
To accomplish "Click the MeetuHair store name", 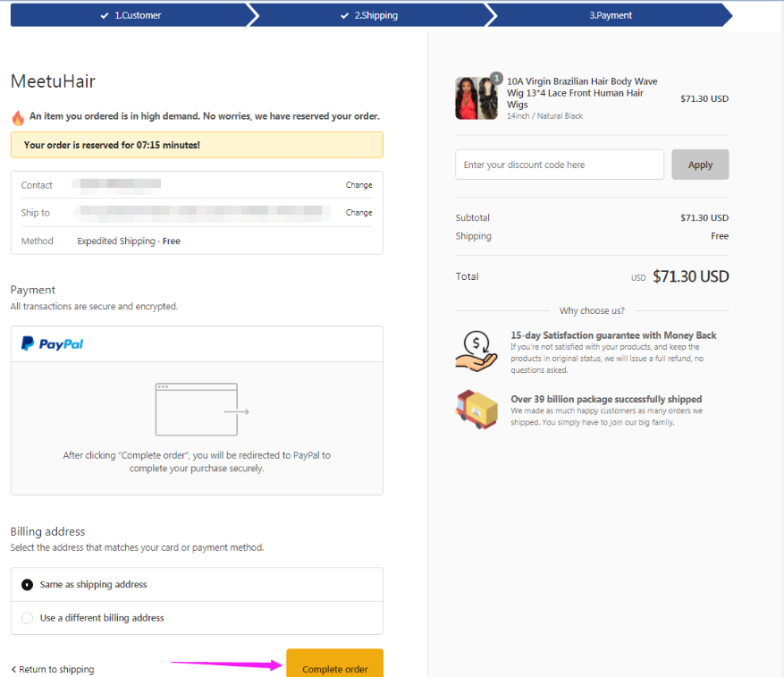I will (53, 81).
